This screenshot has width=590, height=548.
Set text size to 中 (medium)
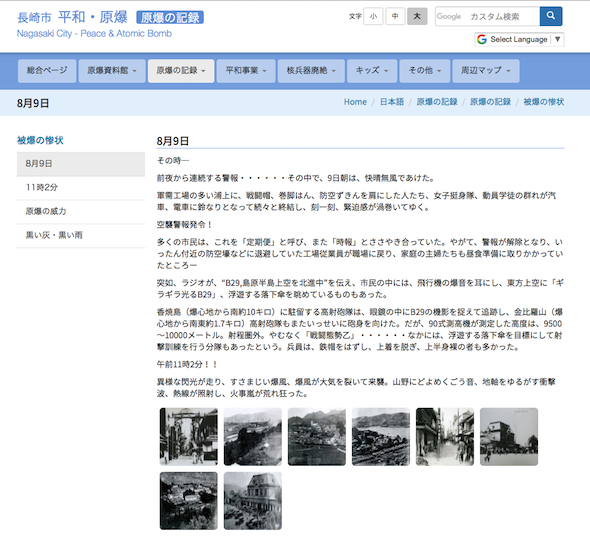395,16
